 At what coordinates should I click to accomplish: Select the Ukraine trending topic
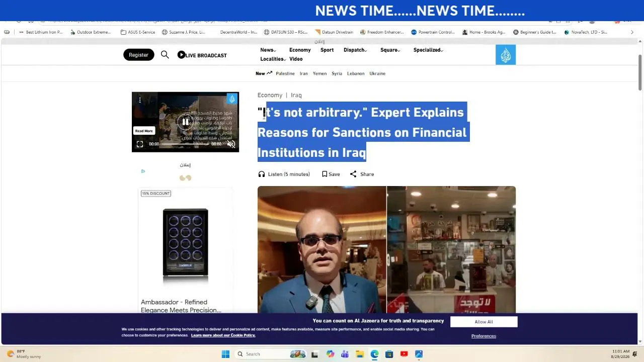(377, 73)
